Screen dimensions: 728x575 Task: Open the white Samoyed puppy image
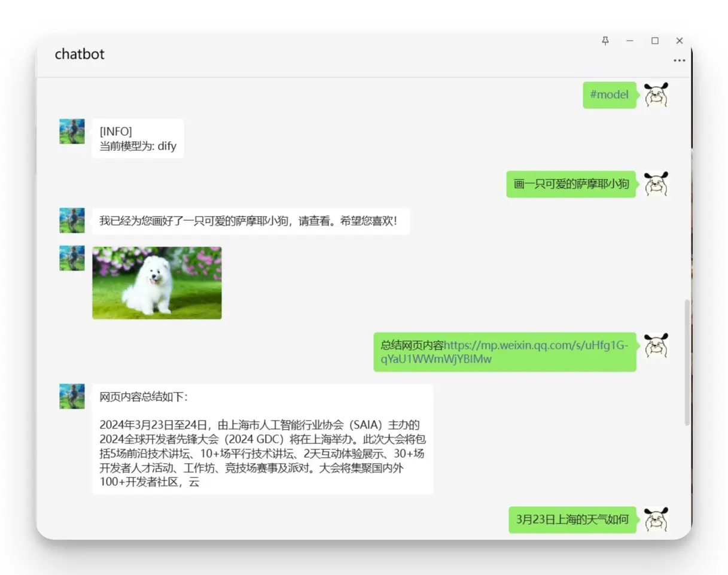pos(157,283)
